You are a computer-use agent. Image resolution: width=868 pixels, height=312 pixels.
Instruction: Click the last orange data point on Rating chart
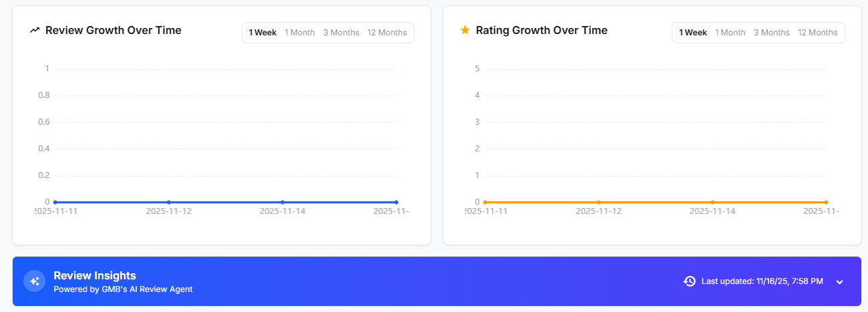coord(826,202)
